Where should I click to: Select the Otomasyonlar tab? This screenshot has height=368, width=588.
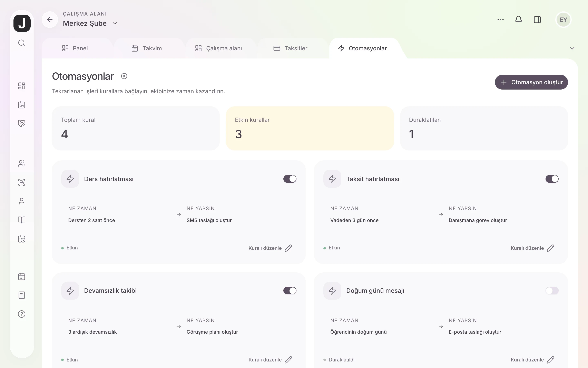362,48
